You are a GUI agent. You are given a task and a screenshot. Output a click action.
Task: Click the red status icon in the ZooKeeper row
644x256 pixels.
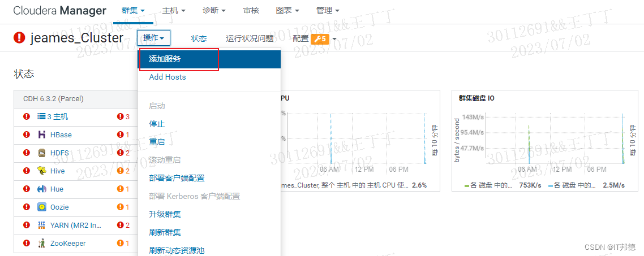tap(27, 243)
